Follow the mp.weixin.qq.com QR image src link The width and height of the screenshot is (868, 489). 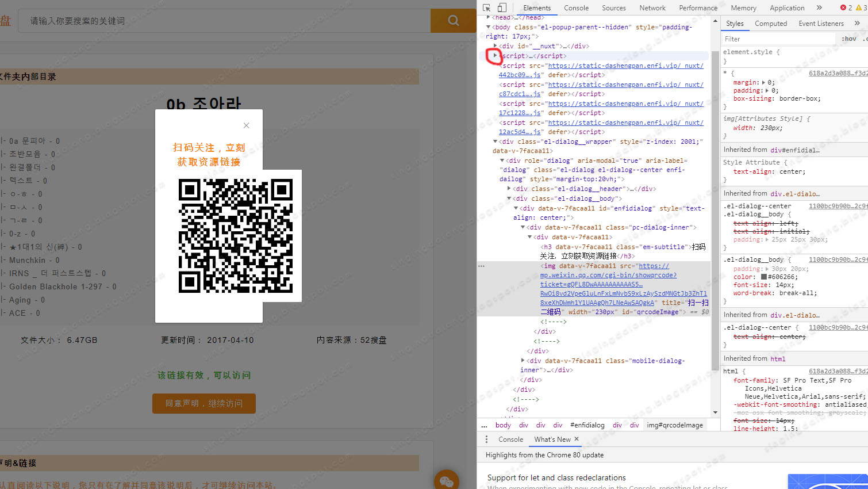tap(624, 284)
